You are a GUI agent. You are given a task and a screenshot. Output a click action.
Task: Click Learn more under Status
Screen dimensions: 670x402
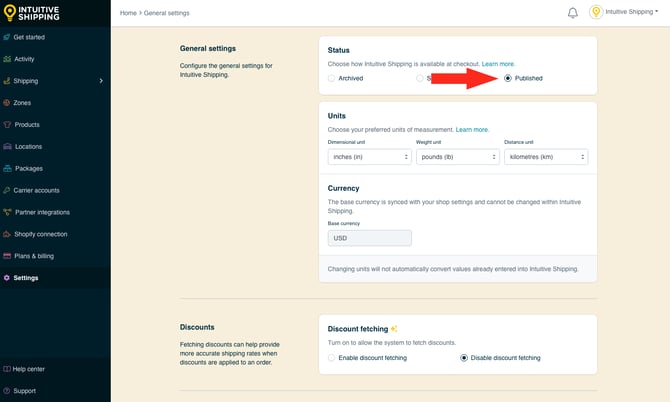click(498, 64)
